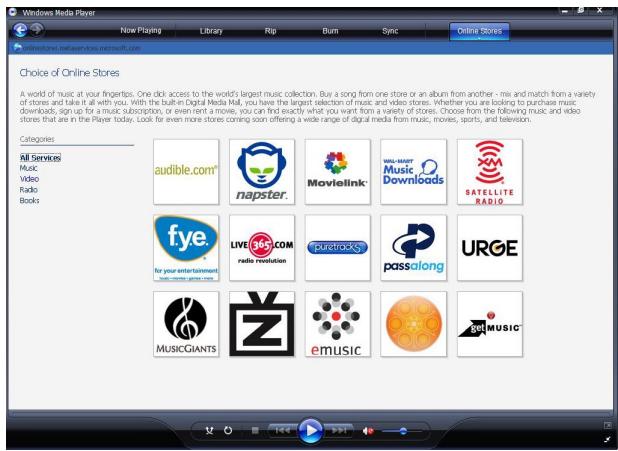
Task: Click the store address URL in blue bar
Action: click(81, 48)
